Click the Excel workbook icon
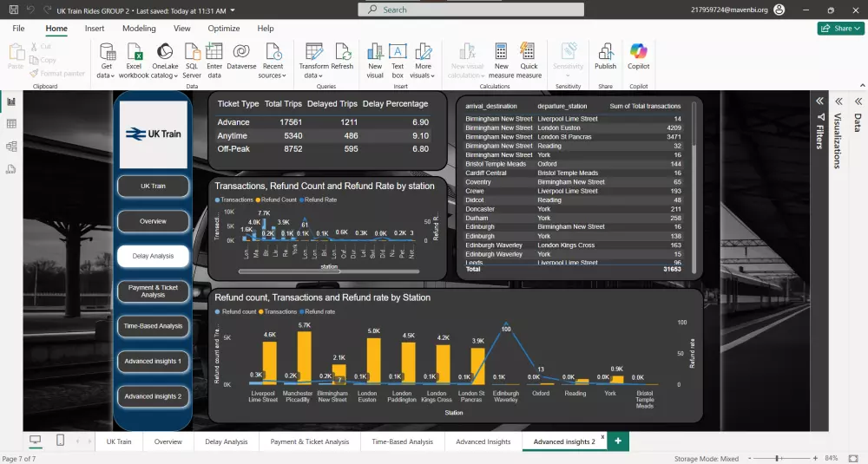Screen dimensions: 868x464 [135, 53]
